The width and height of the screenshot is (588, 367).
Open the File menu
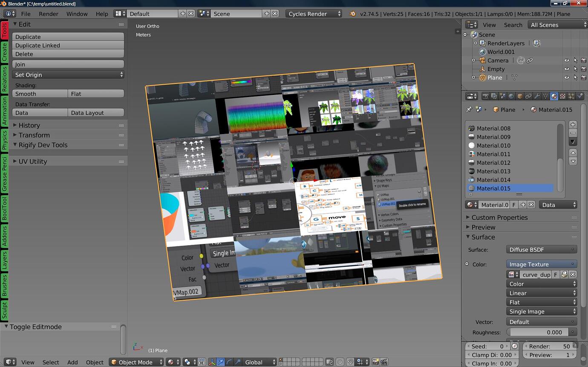(x=26, y=14)
